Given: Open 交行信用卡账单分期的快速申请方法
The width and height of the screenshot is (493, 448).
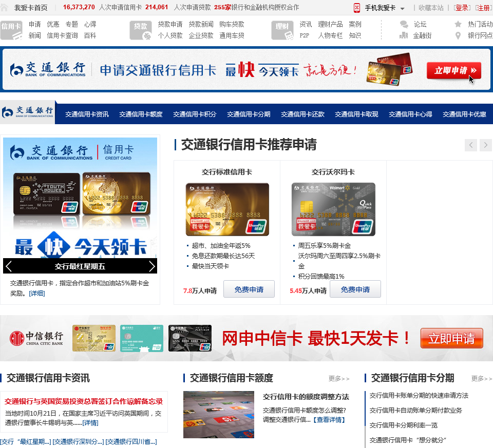Looking at the screenshot, I should [419, 396].
